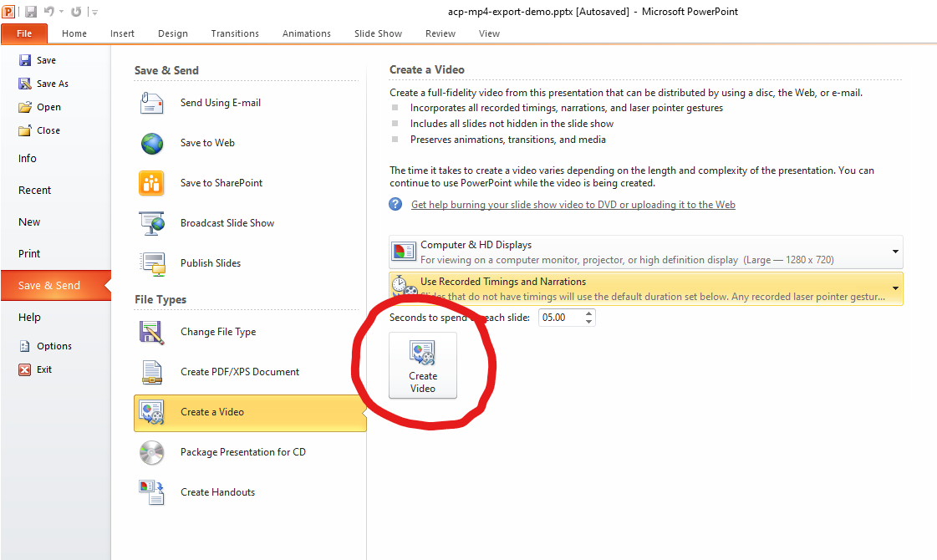Viewport: 937px width, 560px height.
Task: Open Use Recorded Timings and Narrations dropdown
Action: click(x=895, y=289)
